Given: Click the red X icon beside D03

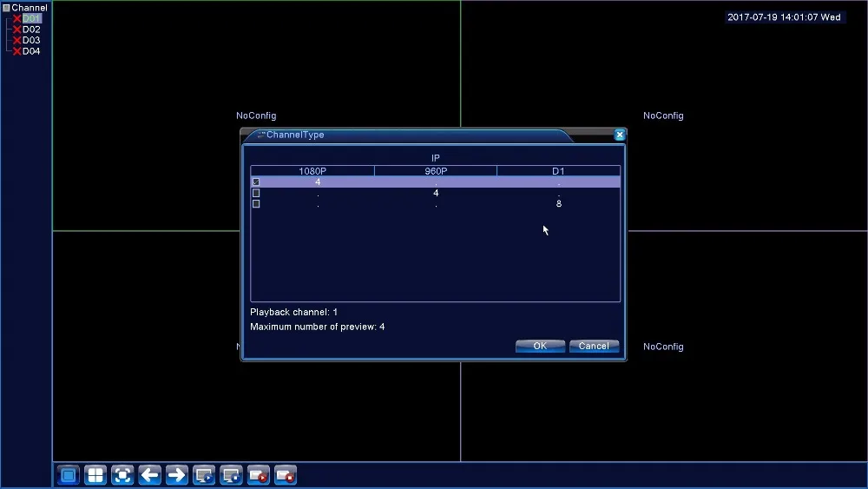Looking at the screenshot, I should (x=17, y=41).
